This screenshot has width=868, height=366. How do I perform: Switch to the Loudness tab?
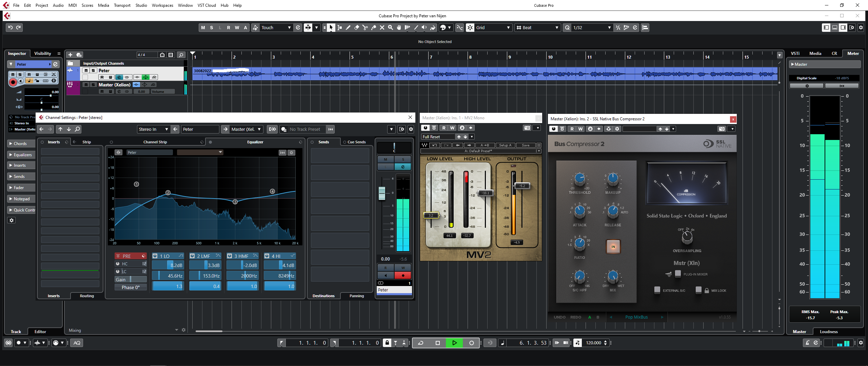(x=829, y=332)
